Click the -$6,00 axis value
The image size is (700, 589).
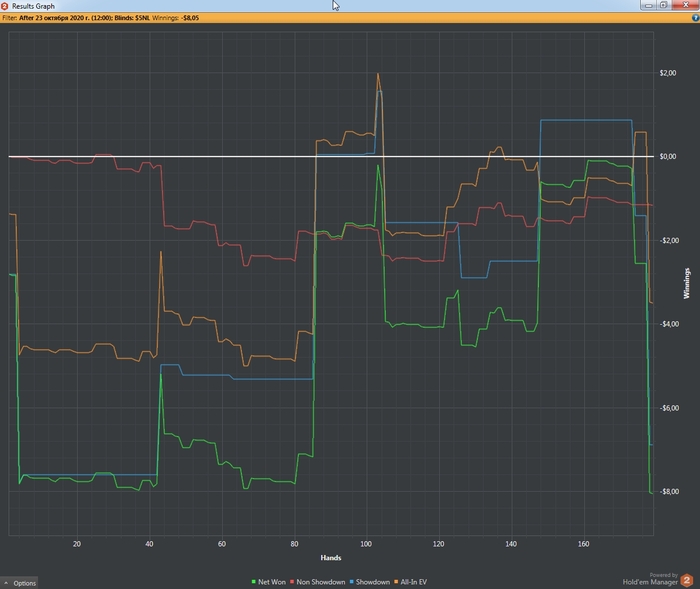coord(669,408)
